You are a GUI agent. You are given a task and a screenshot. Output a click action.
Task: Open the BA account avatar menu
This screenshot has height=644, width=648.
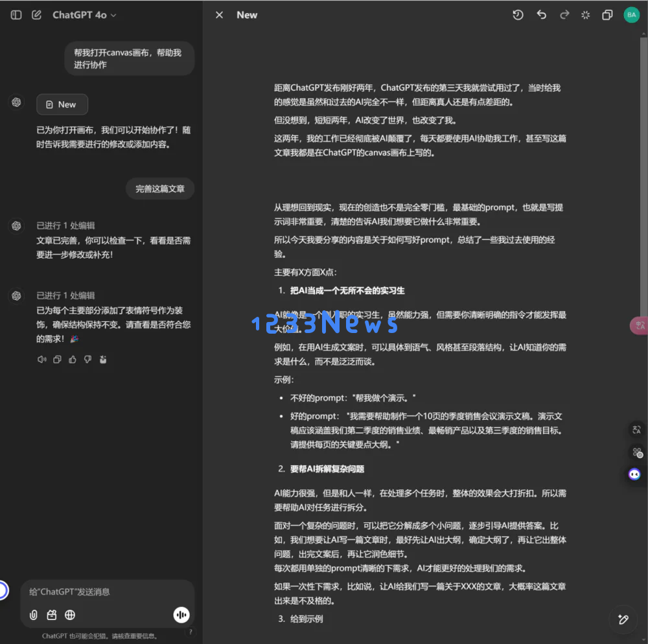point(631,15)
